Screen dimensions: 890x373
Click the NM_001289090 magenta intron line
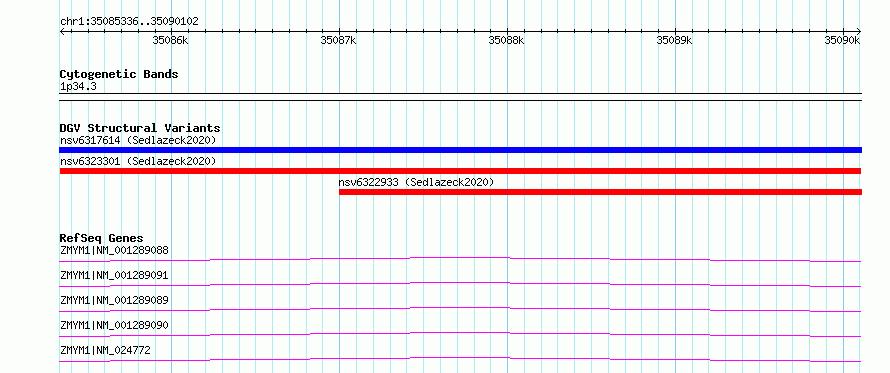[x=460, y=334]
